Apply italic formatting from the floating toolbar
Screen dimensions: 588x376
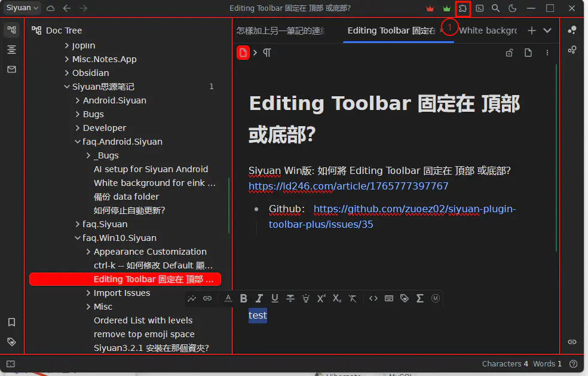pyautogui.click(x=259, y=298)
